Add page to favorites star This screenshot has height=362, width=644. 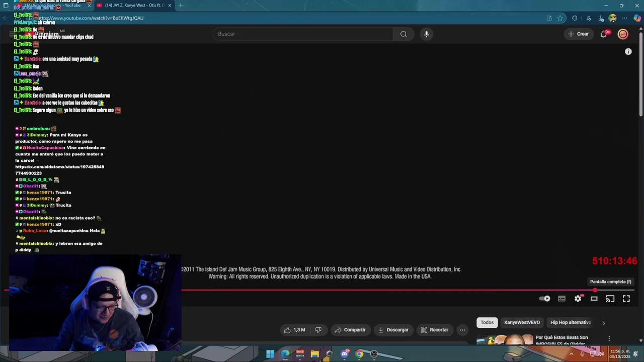(x=560, y=18)
